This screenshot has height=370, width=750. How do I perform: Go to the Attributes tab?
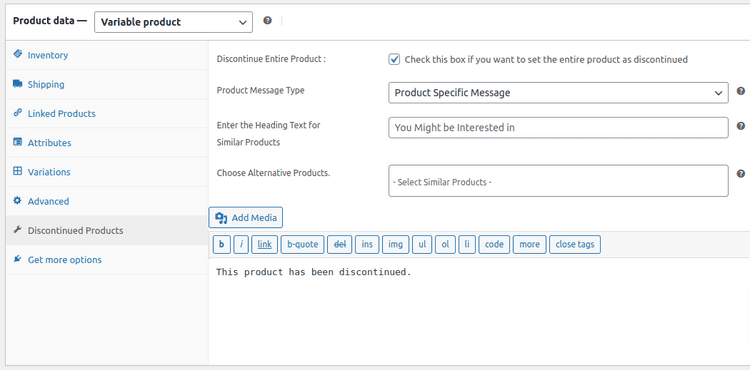click(x=107, y=142)
